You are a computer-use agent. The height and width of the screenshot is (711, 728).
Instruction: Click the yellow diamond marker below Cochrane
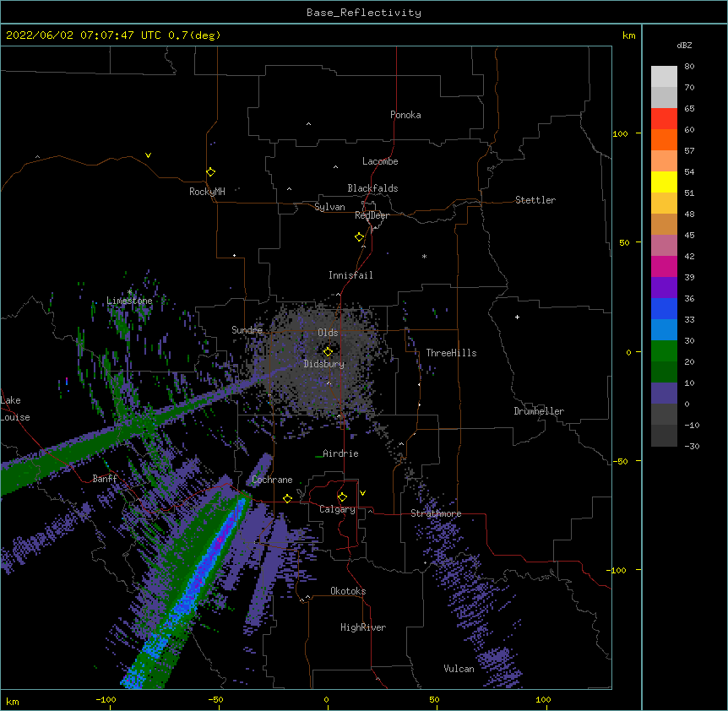click(x=287, y=498)
